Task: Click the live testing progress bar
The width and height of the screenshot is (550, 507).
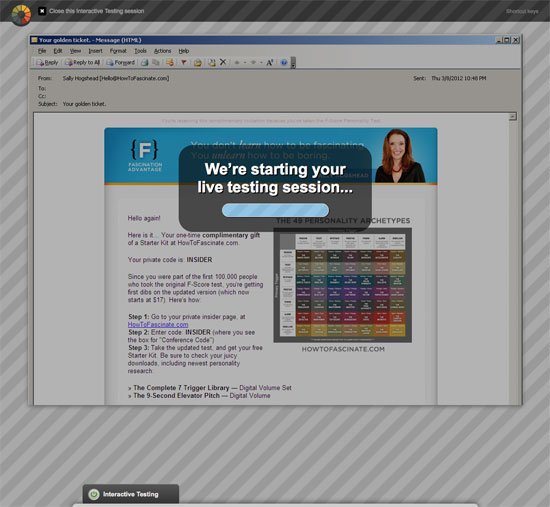Action: [275, 210]
